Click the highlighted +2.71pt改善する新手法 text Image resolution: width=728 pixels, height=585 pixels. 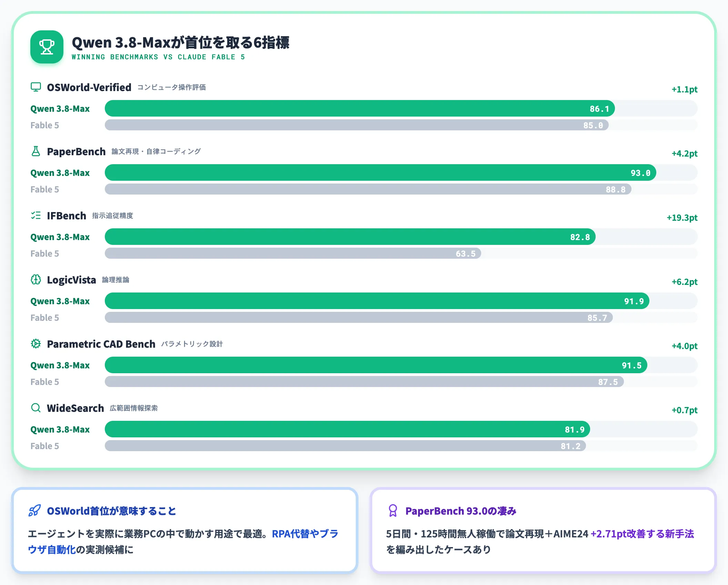pyautogui.click(x=642, y=534)
